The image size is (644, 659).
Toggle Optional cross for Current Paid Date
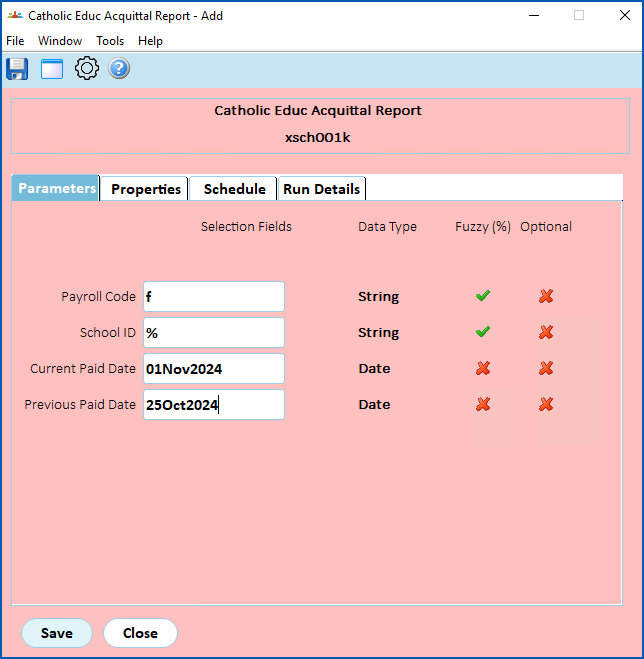tap(546, 369)
